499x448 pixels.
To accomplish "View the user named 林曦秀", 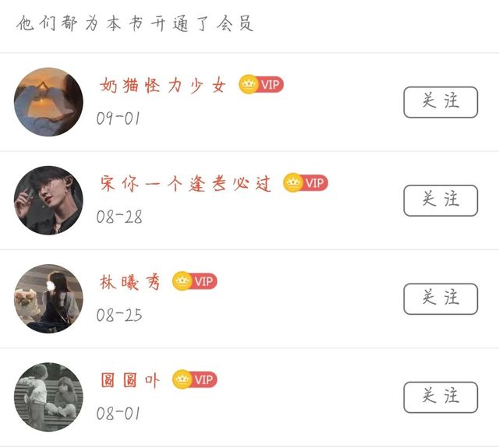I will point(130,282).
